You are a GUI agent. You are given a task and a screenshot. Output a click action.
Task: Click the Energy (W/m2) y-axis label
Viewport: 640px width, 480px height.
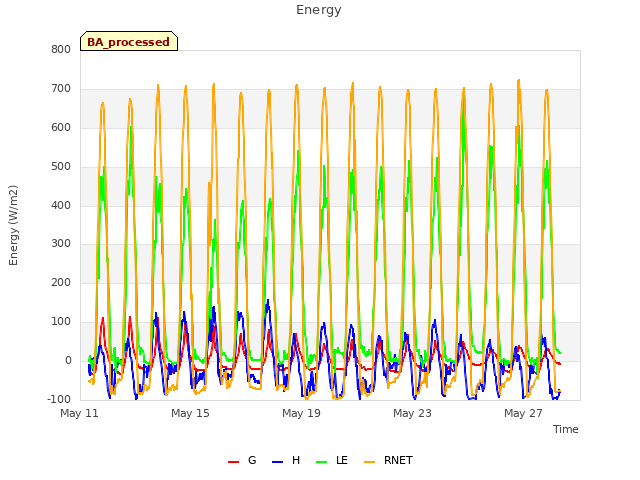click(x=13, y=225)
